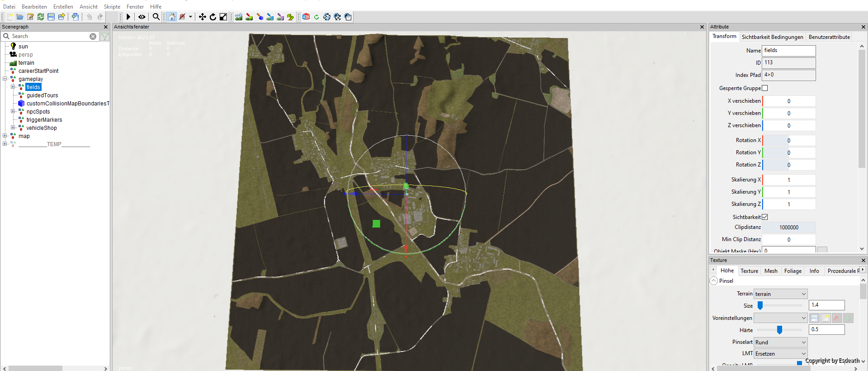Image resolution: width=868 pixels, height=371 pixels.
Task: Select the Move (translate) tool icon
Action: 202,17
